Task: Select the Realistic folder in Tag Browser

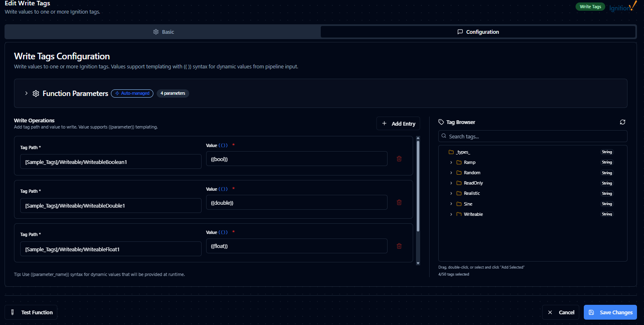Action: 472,193
